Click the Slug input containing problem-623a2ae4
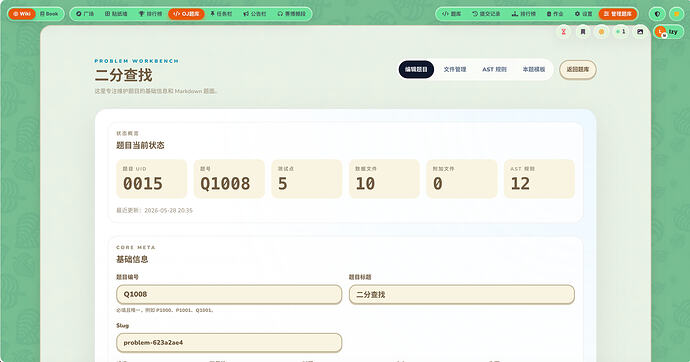Screen dimensions: 690x362 pos(229,343)
